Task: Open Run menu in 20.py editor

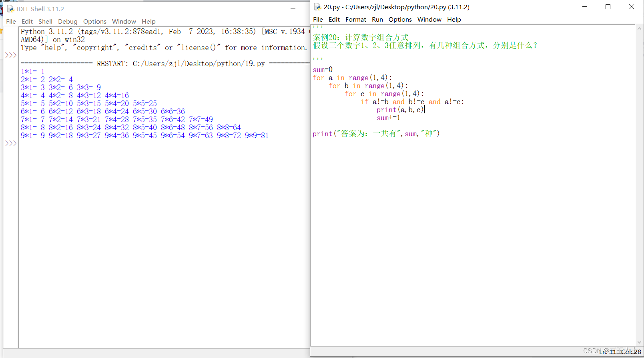Action: tap(377, 19)
